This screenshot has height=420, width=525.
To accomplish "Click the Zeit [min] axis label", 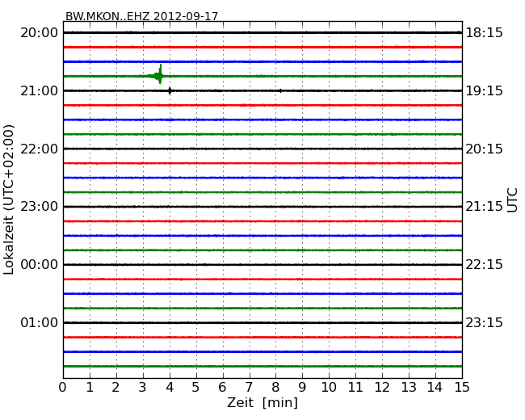I will [262, 402].
